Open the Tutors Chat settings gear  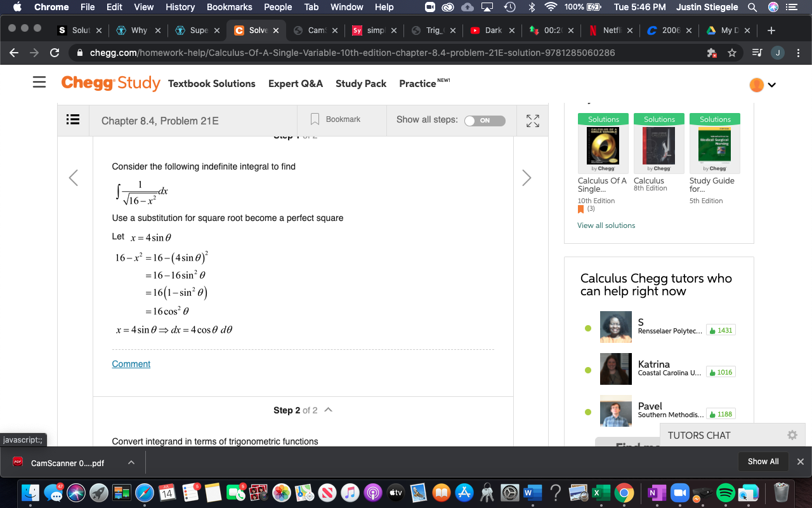pos(792,434)
